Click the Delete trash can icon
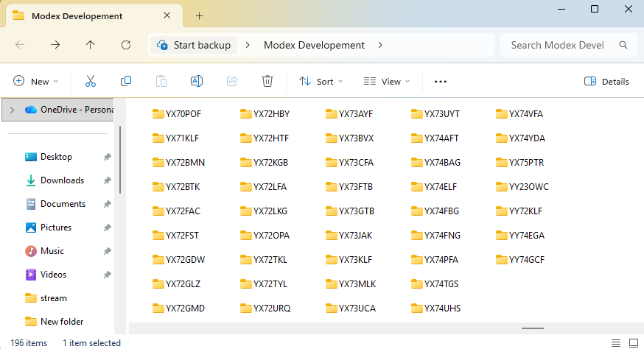The image size is (644, 349). [x=267, y=81]
